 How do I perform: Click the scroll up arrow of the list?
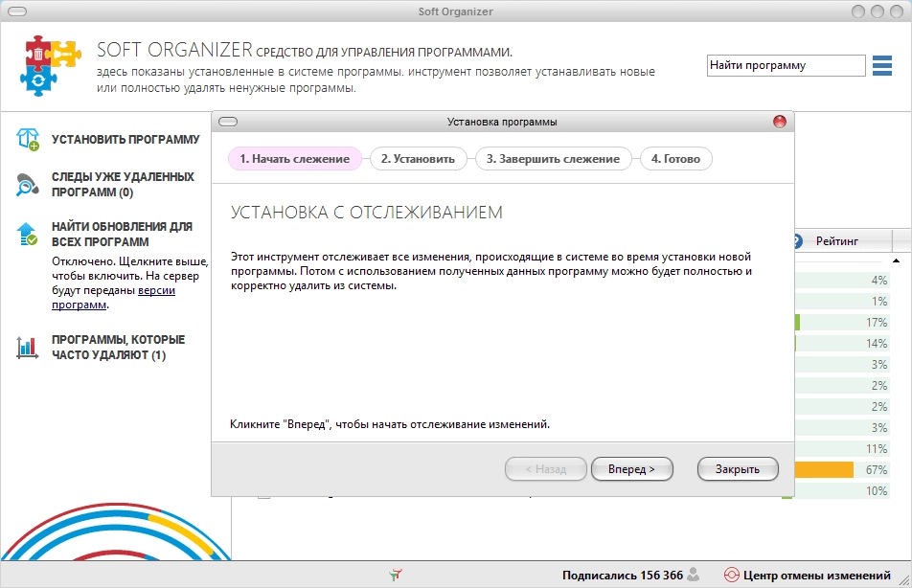tap(897, 260)
